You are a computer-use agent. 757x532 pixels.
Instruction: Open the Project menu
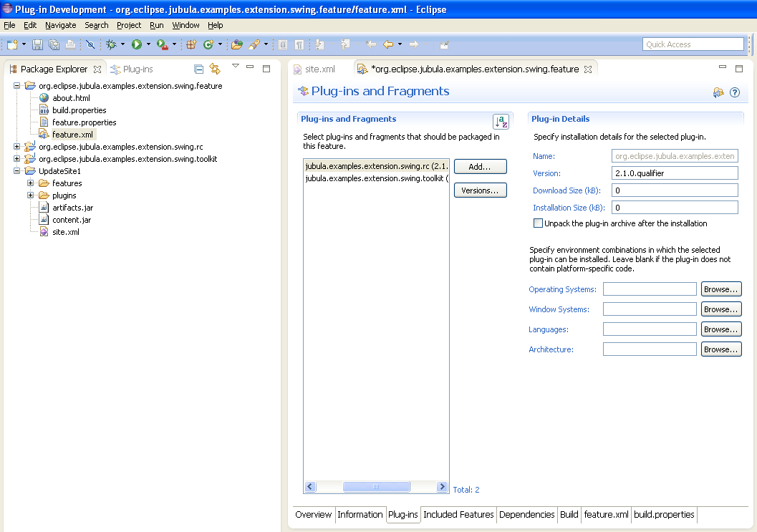[129, 25]
